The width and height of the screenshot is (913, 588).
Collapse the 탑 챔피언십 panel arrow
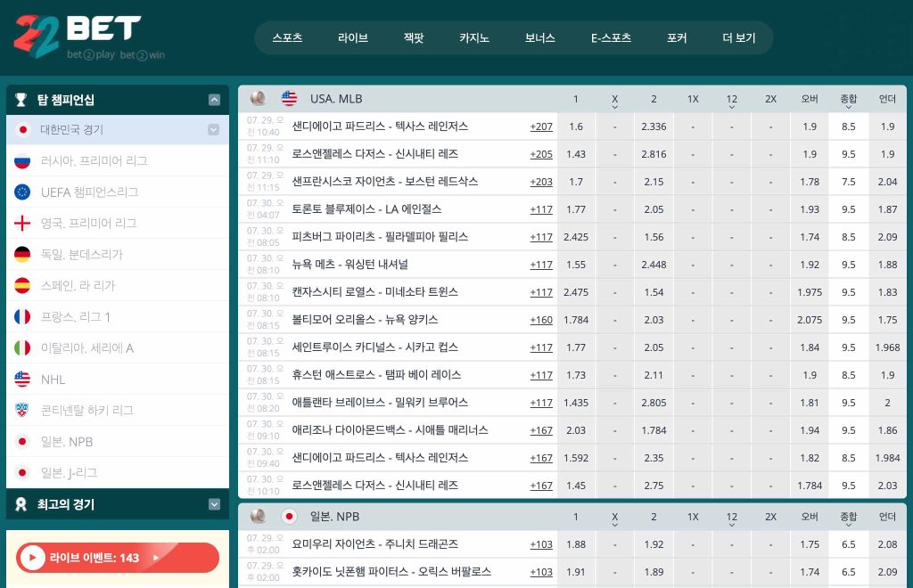[x=214, y=100]
